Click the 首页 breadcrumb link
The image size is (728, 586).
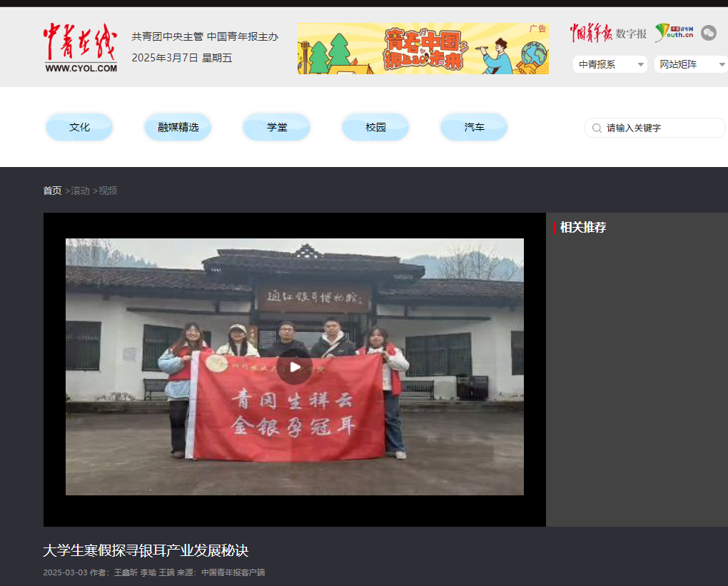(52, 191)
